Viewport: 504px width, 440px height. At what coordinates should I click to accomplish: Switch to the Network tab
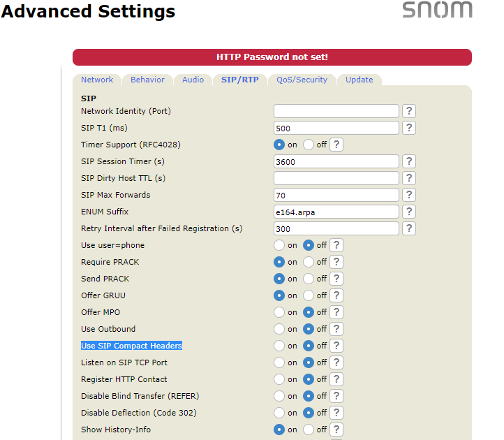[97, 80]
